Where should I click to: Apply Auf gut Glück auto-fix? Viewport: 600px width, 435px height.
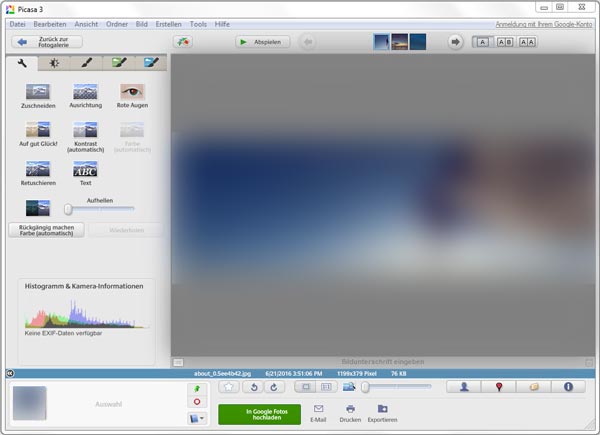click(38, 131)
